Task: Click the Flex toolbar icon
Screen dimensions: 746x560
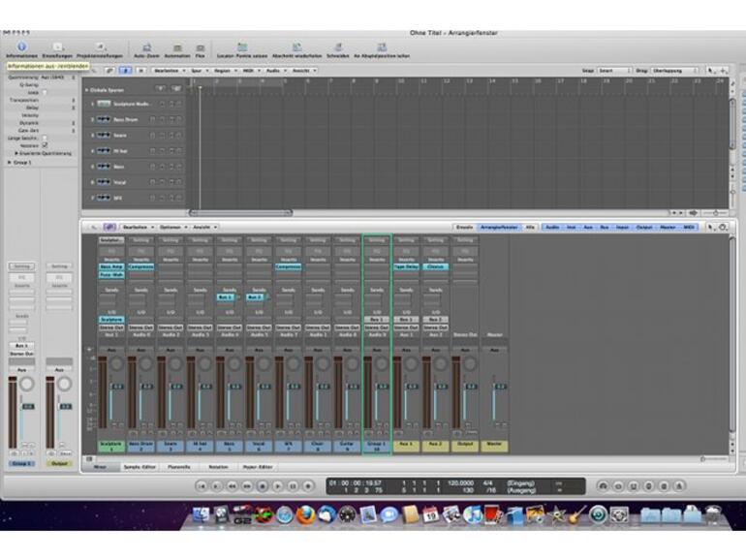Action: (201, 47)
